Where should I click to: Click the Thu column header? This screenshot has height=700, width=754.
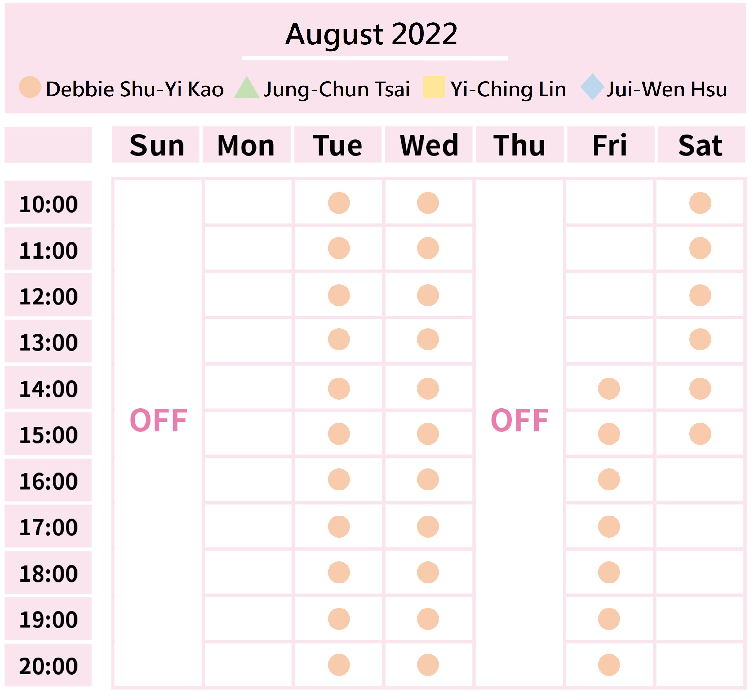coord(520,145)
